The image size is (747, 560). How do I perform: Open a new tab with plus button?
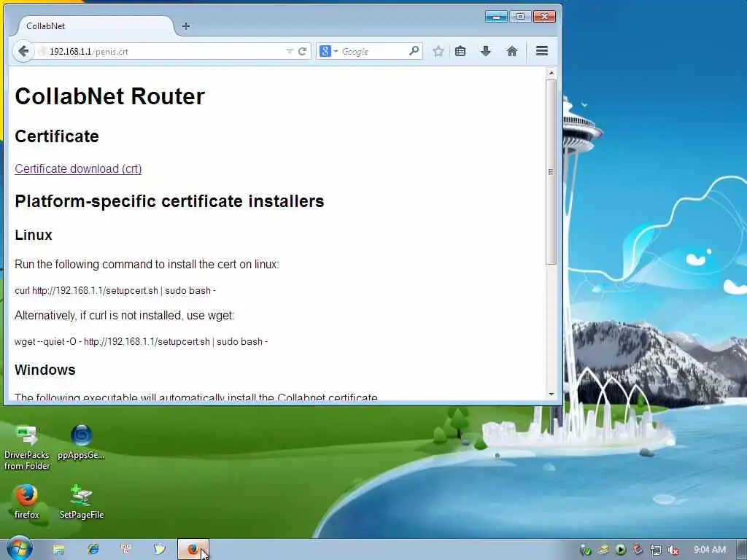(186, 26)
